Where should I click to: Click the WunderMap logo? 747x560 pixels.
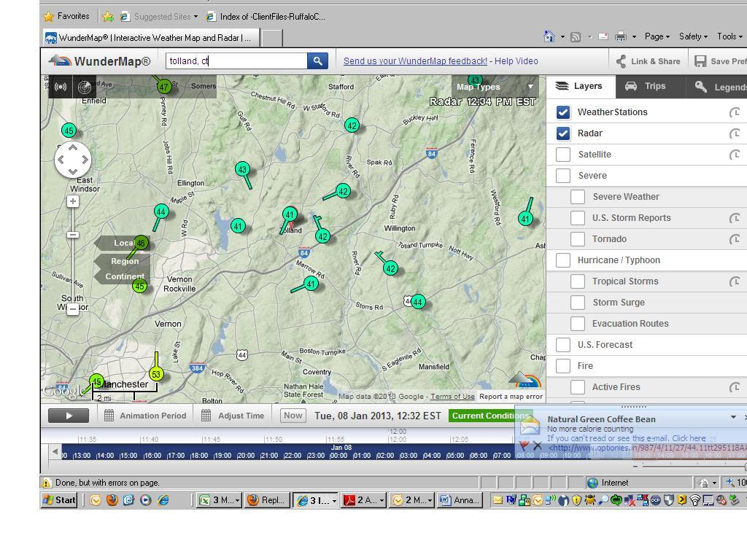tap(99, 61)
